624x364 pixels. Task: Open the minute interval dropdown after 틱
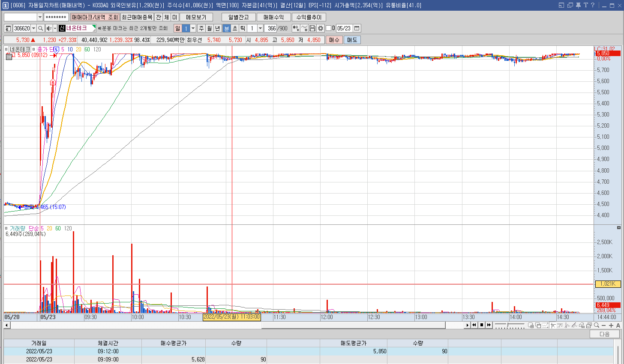(260, 28)
